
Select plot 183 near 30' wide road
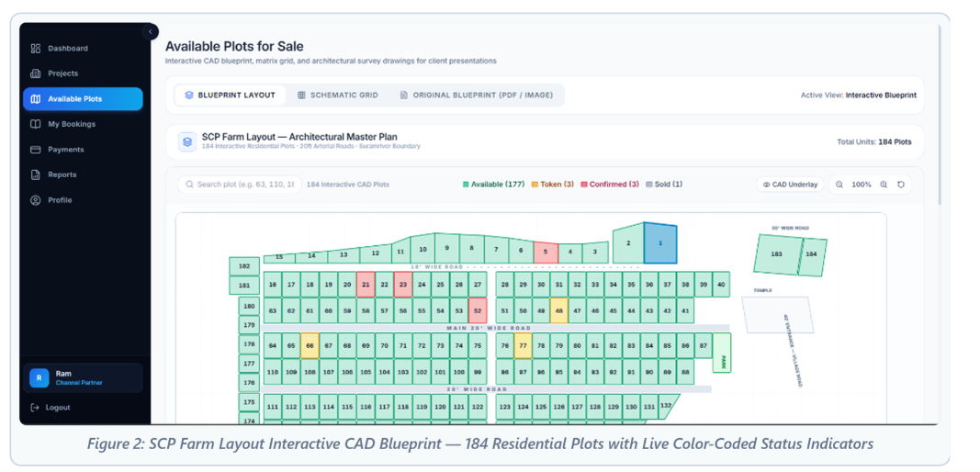(x=777, y=254)
